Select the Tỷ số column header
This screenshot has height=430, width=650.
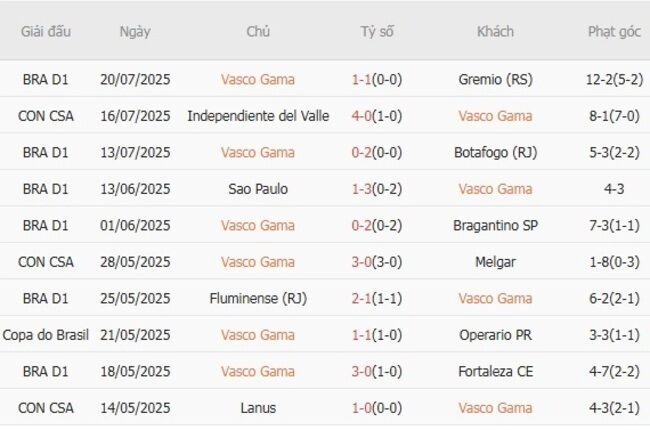coord(377,32)
